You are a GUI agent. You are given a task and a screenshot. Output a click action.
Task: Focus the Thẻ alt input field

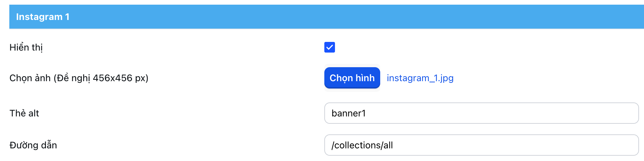tap(481, 113)
